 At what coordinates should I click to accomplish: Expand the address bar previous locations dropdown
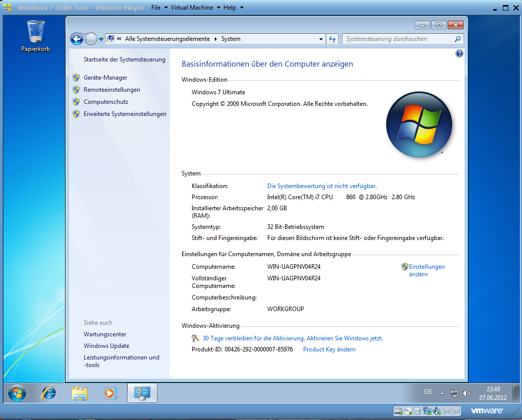point(321,39)
